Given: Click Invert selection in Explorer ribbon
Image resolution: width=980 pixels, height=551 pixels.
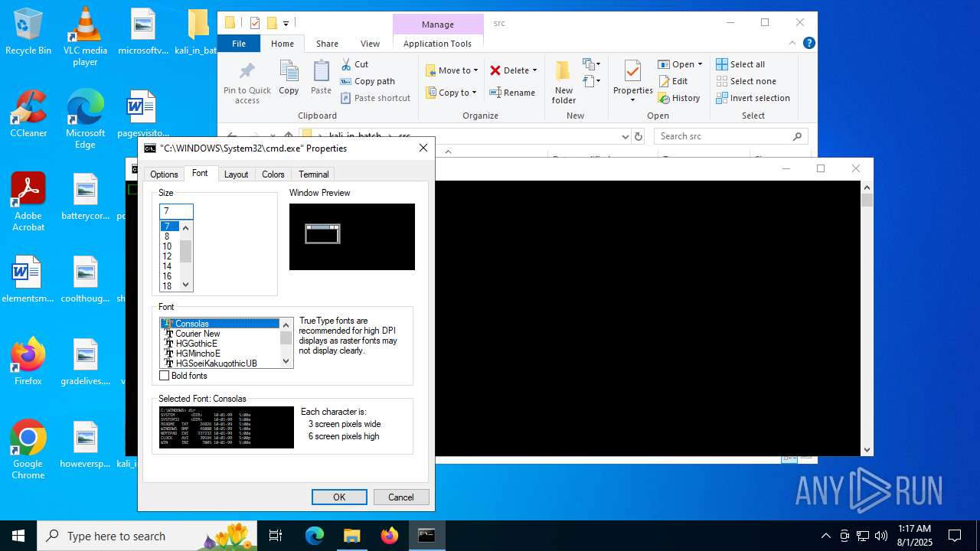Looking at the screenshot, I should pyautogui.click(x=753, y=98).
